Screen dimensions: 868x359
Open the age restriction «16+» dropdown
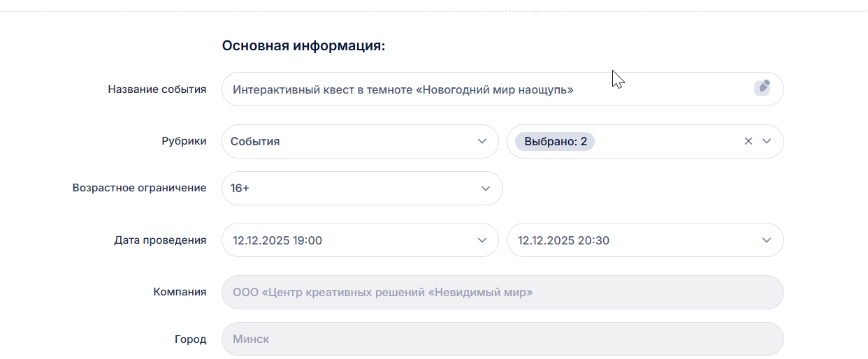349,189
